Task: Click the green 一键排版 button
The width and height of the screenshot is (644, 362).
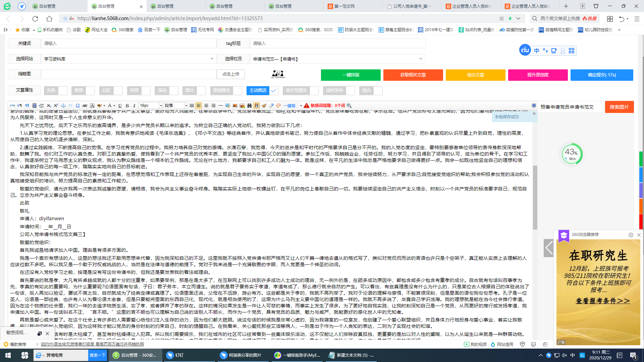Action: [351, 75]
